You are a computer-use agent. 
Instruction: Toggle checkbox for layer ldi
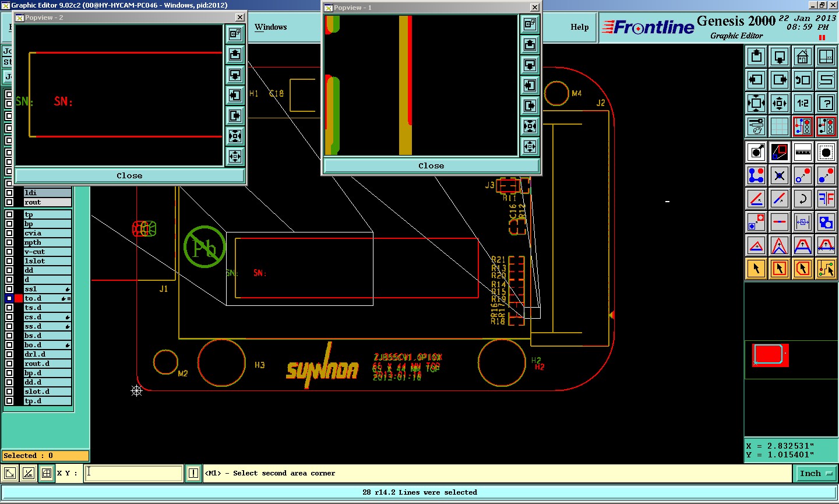tap(9, 193)
